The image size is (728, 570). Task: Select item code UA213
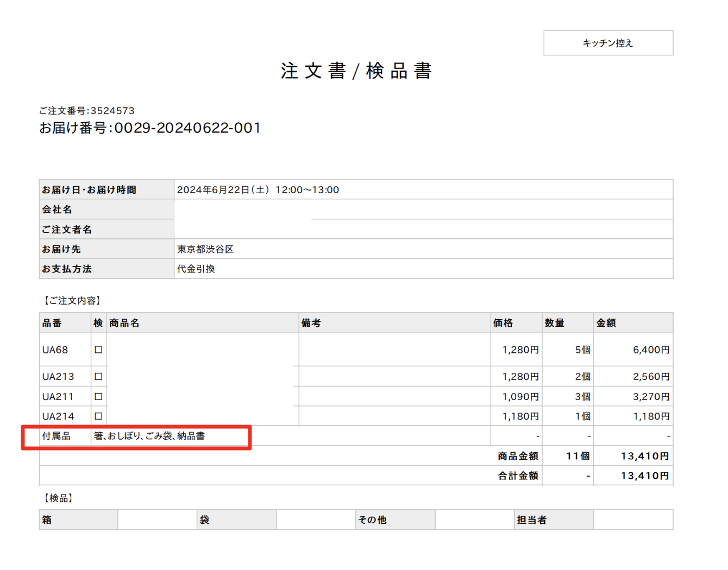coord(58,377)
